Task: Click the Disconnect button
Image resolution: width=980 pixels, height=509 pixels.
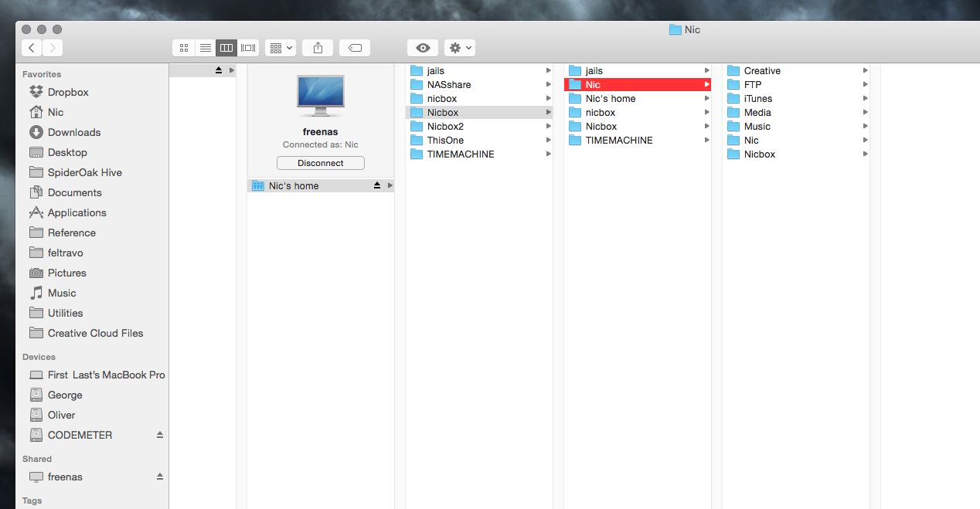Action: [321, 163]
